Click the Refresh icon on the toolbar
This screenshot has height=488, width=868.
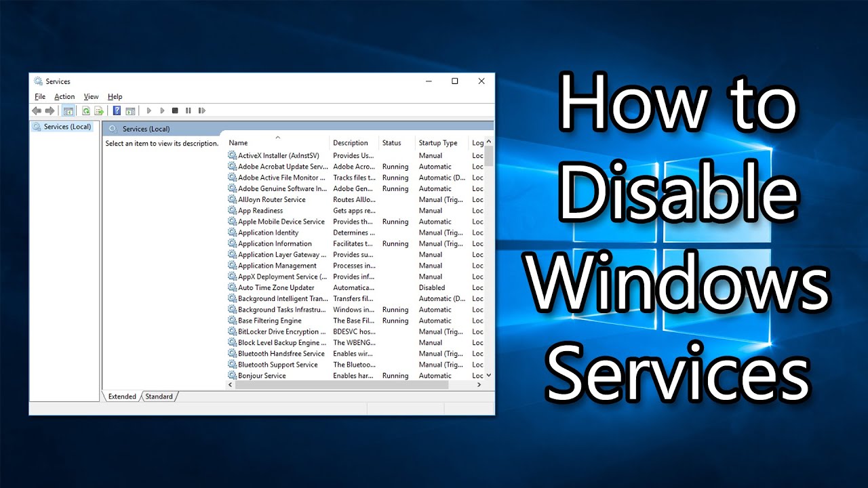click(x=85, y=110)
